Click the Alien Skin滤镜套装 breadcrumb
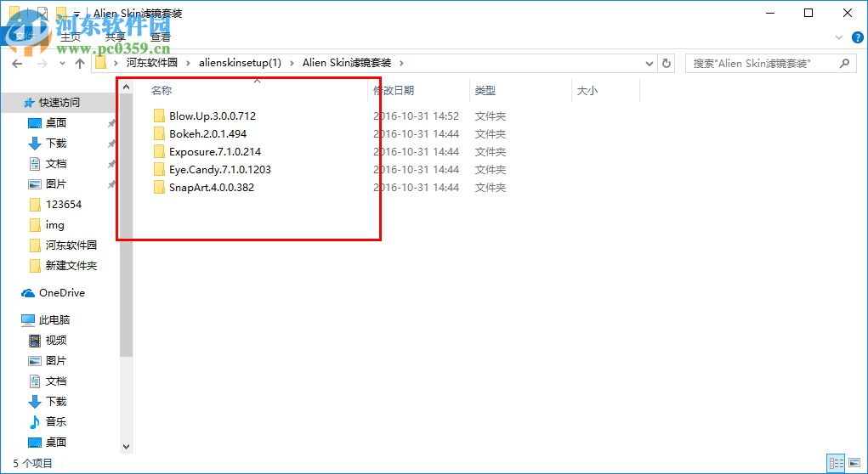 coord(347,63)
